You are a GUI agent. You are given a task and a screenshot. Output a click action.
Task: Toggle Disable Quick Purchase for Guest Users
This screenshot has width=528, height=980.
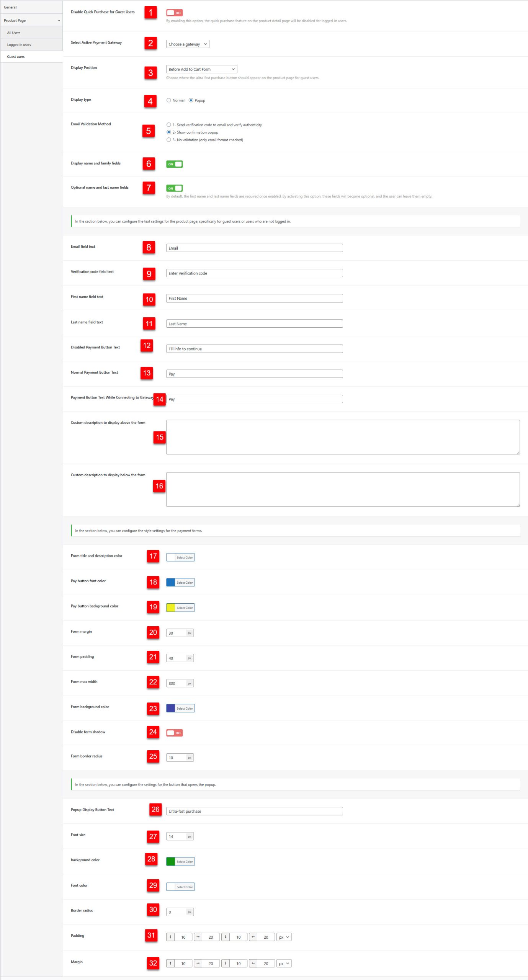[174, 13]
